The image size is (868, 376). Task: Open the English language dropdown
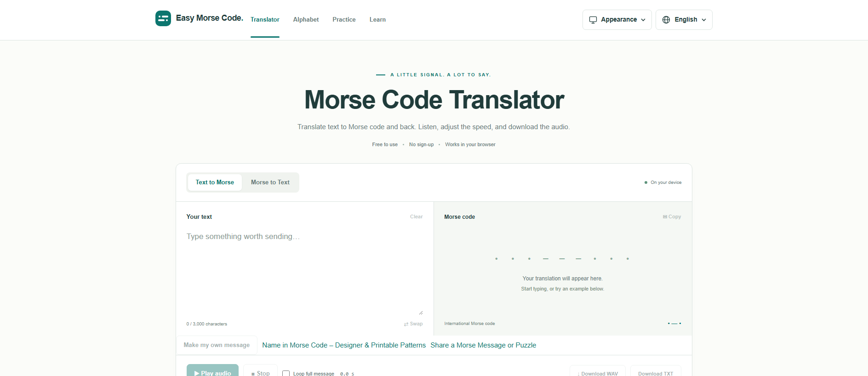pos(684,20)
